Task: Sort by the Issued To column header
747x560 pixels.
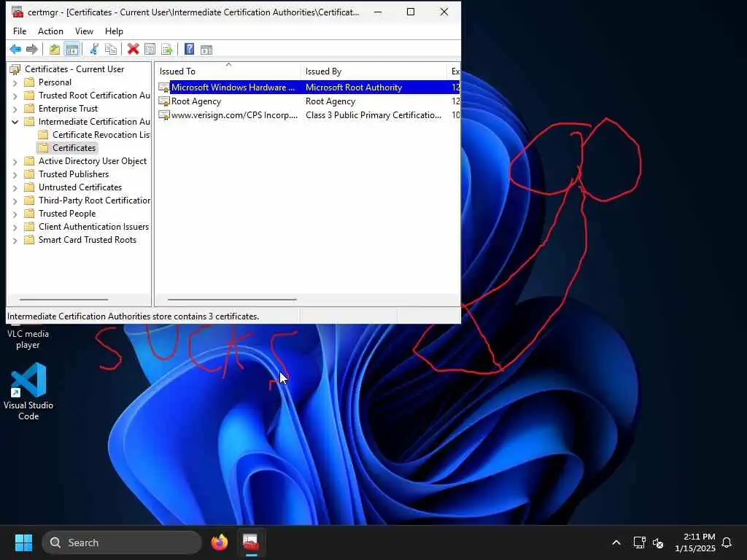Action: coord(228,71)
